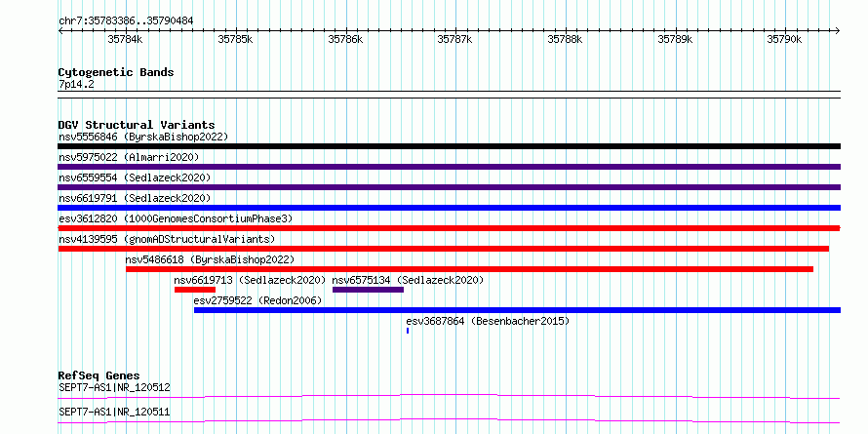
Task: Click the 35790k ruler tick label
Action: [x=784, y=39]
